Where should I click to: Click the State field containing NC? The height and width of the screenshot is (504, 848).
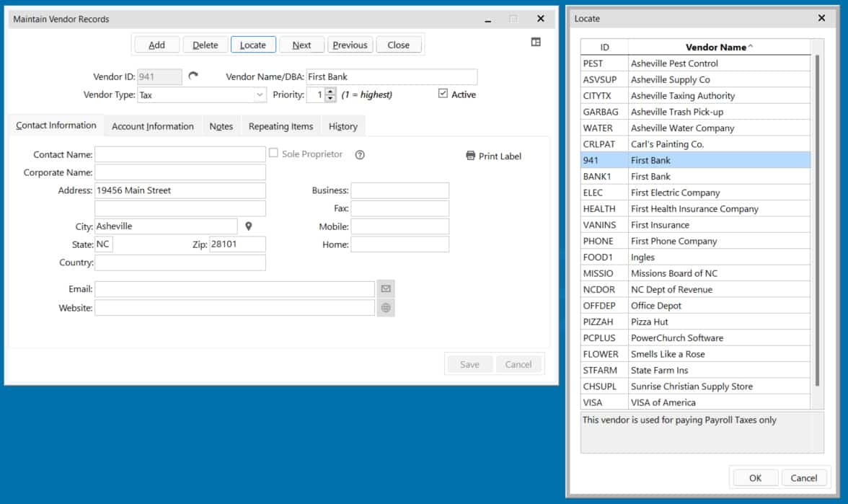click(x=104, y=244)
